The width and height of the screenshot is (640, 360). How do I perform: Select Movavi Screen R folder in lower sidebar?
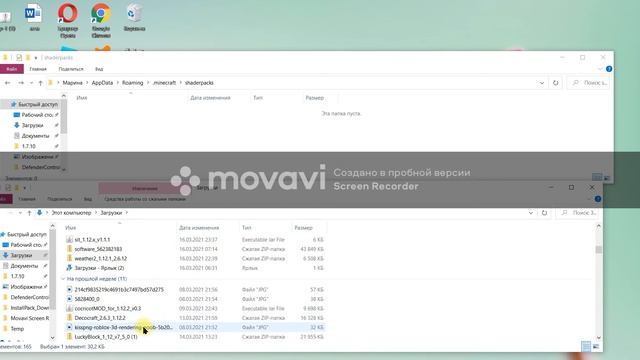29,318
